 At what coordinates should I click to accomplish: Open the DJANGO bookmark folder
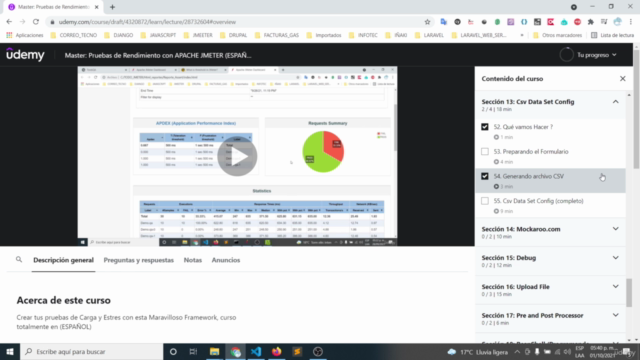pos(119,35)
